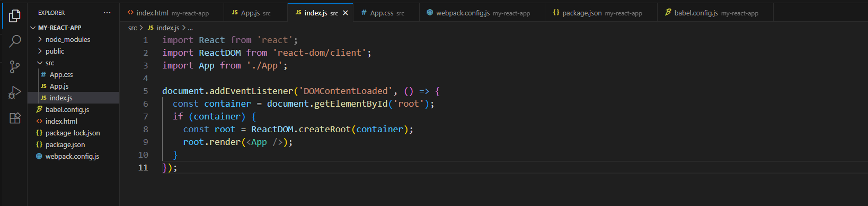The image size is (868, 206).
Task: Click line number 5 in gutter
Action: tap(145, 91)
